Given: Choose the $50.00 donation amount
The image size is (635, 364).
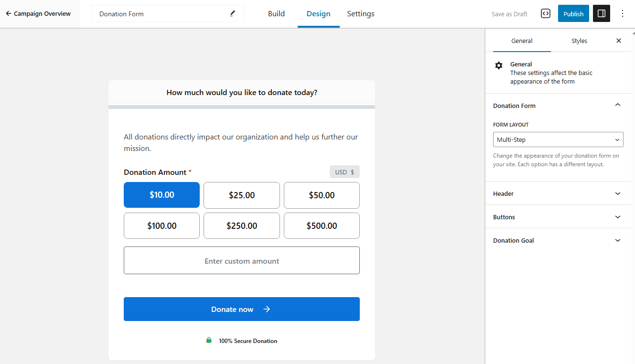Looking at the screenshot, I should click(322, 195).
